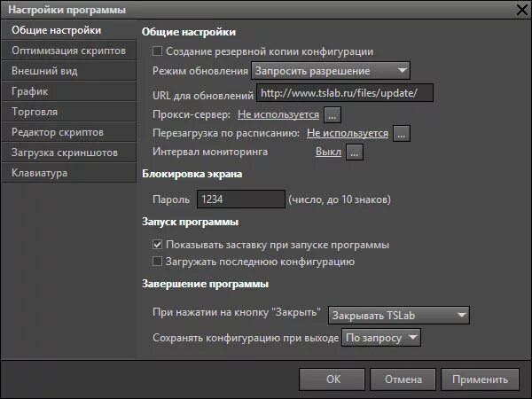Click the Отмена button
The width and height of the screenshot is (532, 399).
[x=403, y=379]
